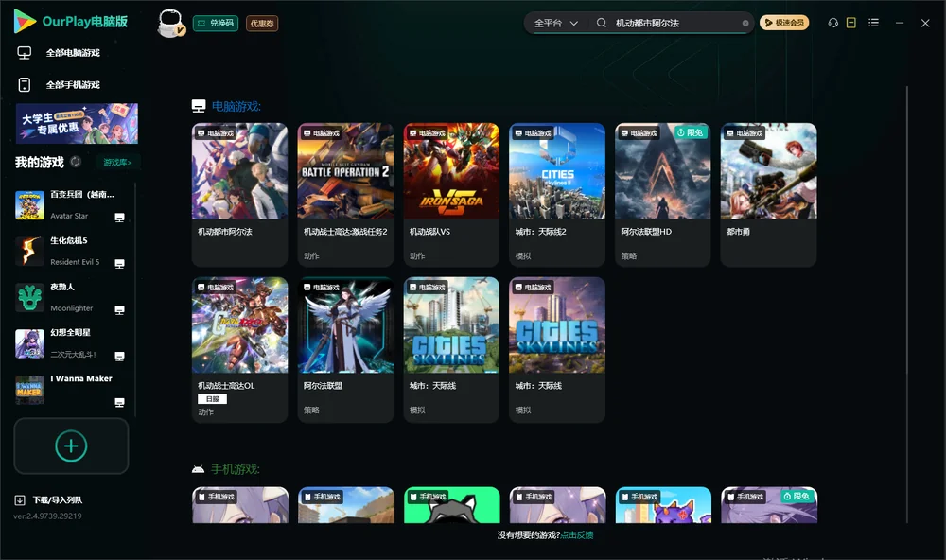The width and height of the screenshot is (946, 560).
Task: Open the 大学生专属优惠 promo banner
Action: click(x=77, y=124)
